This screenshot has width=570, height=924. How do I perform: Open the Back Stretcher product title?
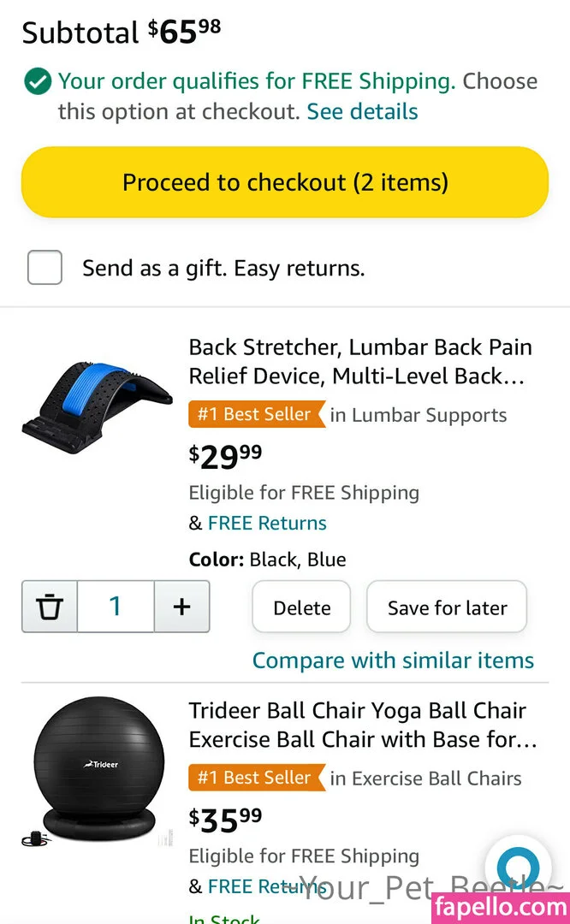(x=359, y=361)
